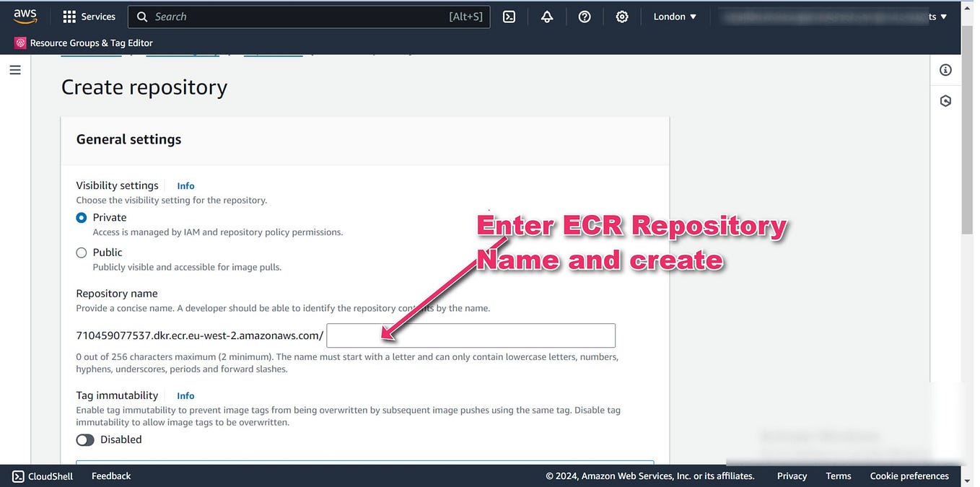Open the Services grid icon
Screen dimensions: 980x487
coord(69,16)
